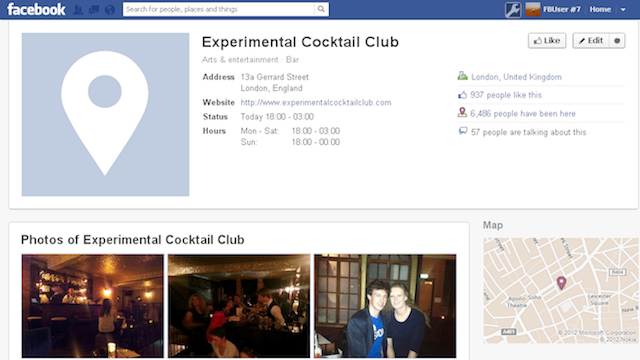This screenshot has width=640, height=360.
Task: Click 'Photos of Experimental Cocktail Club' heading
Action: pos(133,240)
